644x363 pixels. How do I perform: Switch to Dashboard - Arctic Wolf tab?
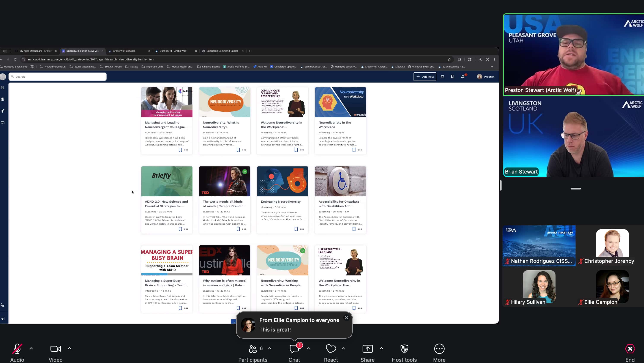(x=176, y=51)
